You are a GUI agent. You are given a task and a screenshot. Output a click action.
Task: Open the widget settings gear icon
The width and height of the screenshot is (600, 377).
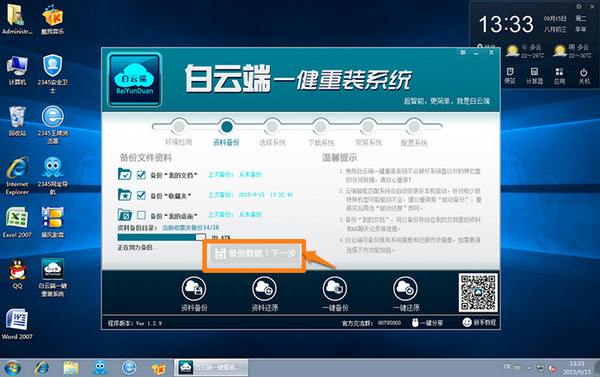[579, 7]
